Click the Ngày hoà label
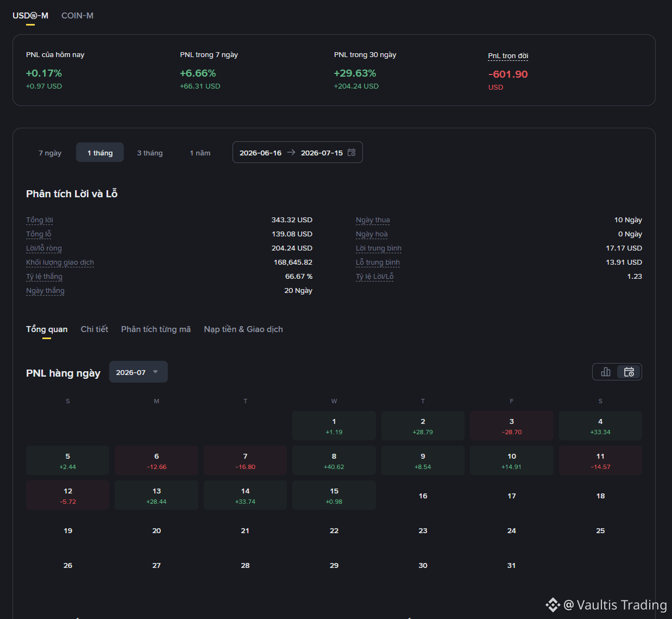672x619 pixels. point(372,234)
